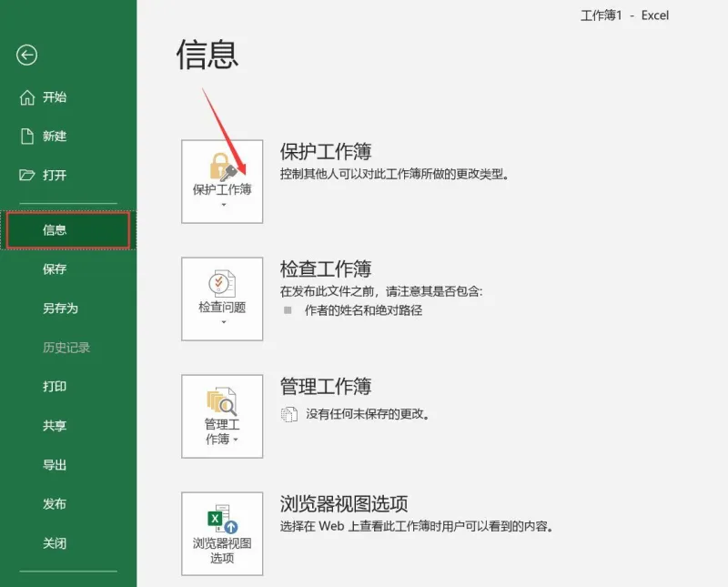Click the home icon beside 开始
This screenshot has height=587, width=728.
pos(27,97)
